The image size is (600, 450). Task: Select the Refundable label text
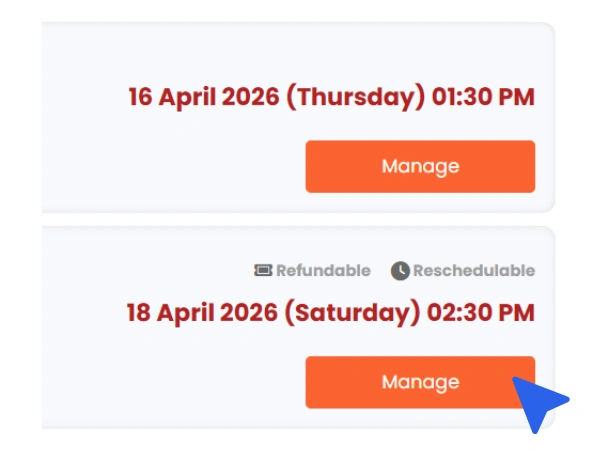coord(323,270)
